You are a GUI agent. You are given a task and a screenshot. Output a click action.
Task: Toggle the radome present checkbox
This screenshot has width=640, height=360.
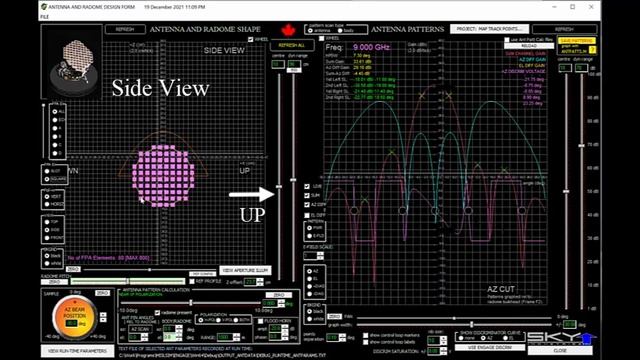pyautogui.click(x=158, y=313)
